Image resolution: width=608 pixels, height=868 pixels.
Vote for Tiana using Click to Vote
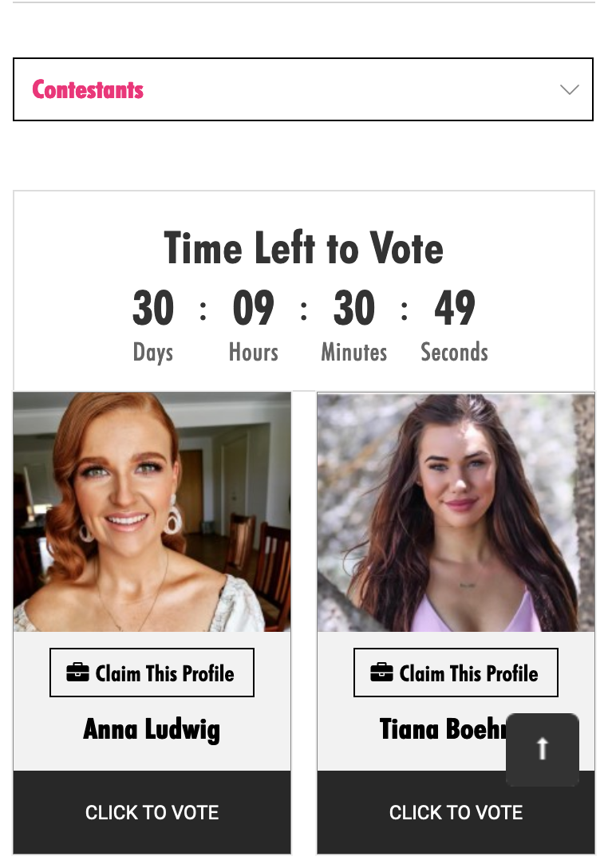coord(456,812)
